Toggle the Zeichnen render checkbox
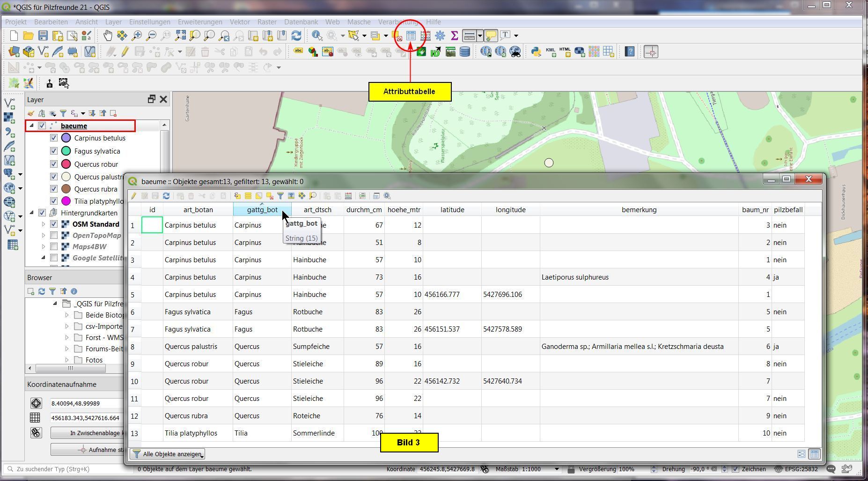 736,469
